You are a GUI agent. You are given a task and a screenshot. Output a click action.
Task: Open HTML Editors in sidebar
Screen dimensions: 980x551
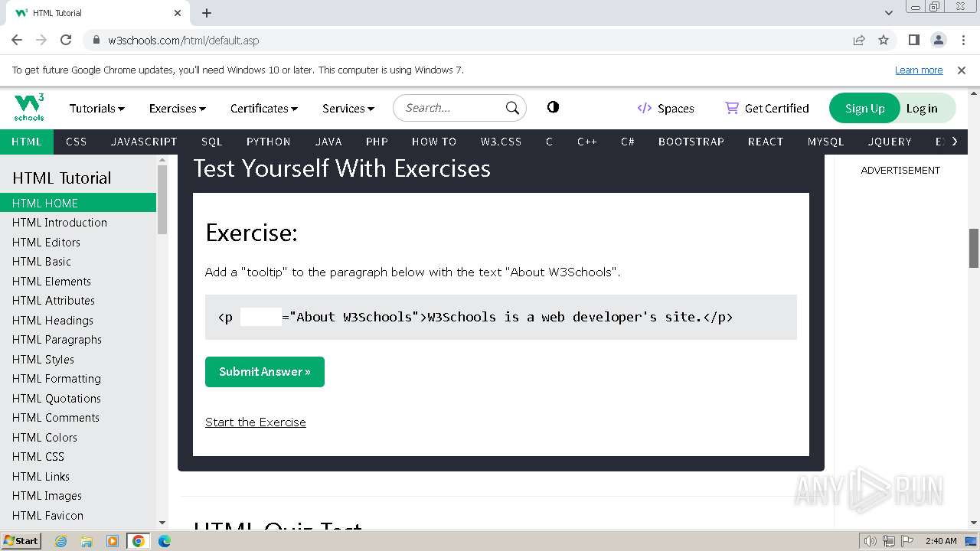pos(78,242)
